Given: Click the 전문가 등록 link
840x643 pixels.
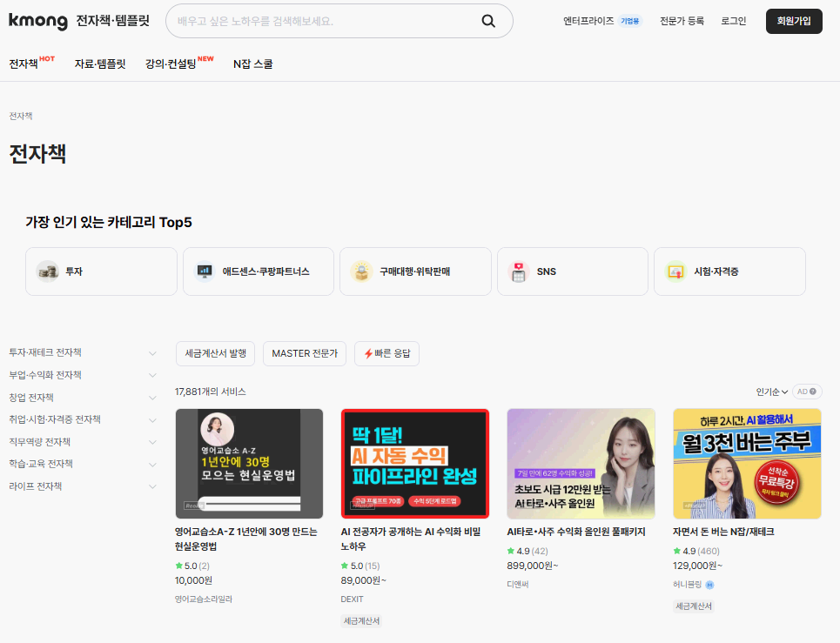Looking at the screenshot, I should click(682, 21).
